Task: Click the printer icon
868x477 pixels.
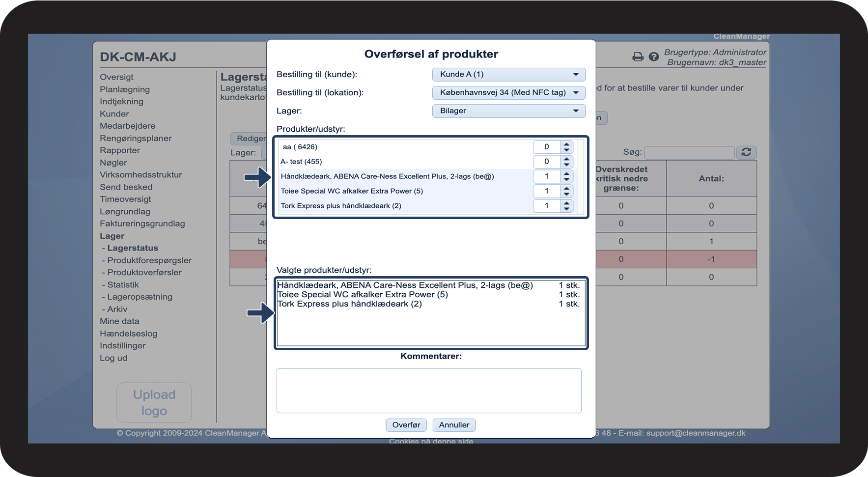Action: coord(638,56)
